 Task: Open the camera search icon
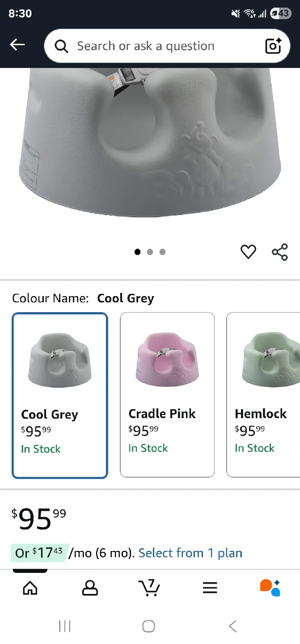point(273,46)
